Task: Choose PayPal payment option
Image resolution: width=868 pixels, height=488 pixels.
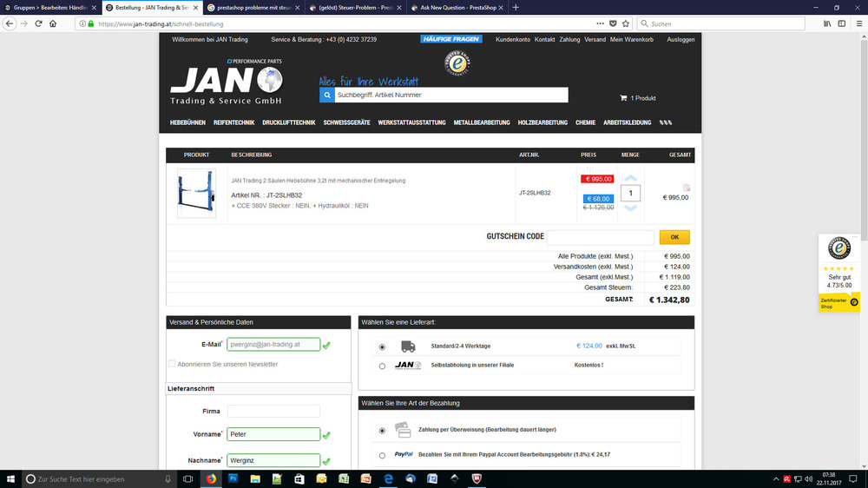Action: (x=382, y=455)
